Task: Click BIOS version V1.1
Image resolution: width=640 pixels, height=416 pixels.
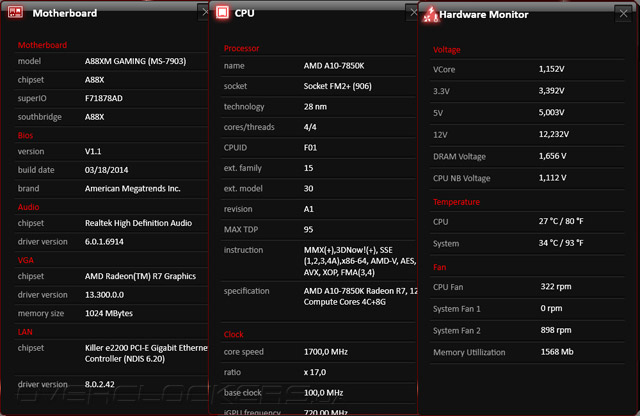Action: [x=93, y=151]
